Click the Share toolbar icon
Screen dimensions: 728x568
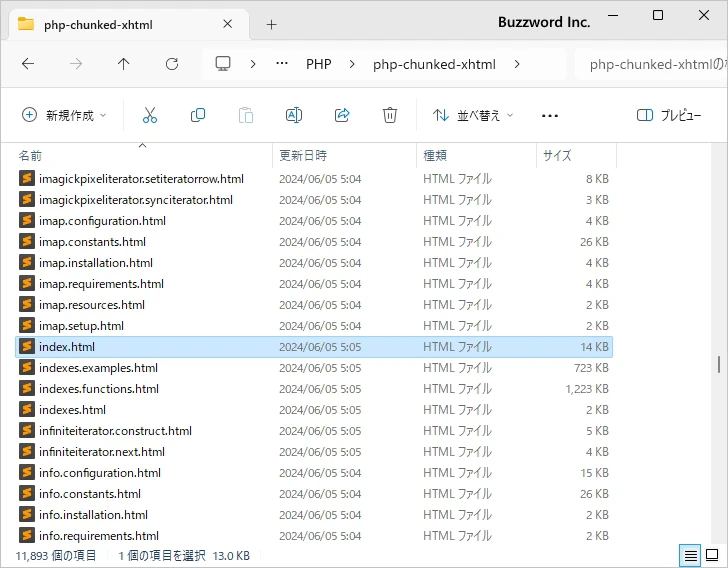click(342, 115)
